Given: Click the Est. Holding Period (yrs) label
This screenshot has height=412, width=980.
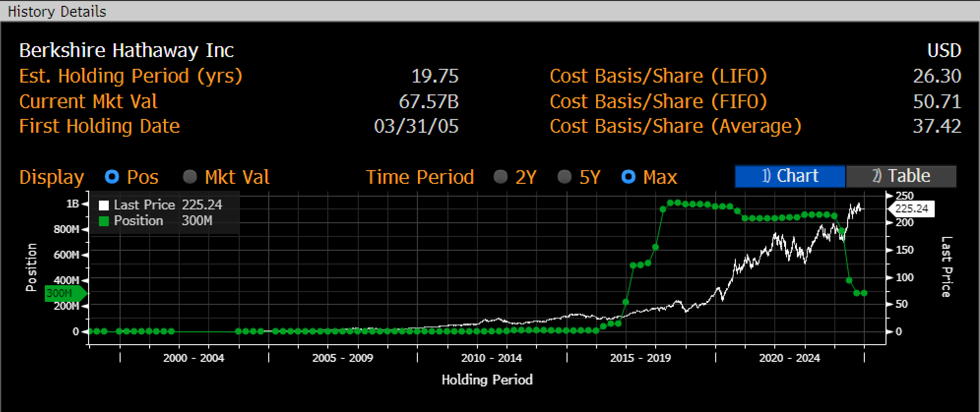Looking at the screenshot, I should 131,76.
